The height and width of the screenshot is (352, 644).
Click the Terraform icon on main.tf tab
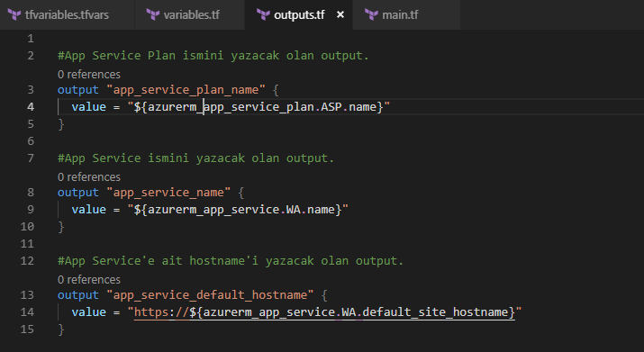point(371,15)
